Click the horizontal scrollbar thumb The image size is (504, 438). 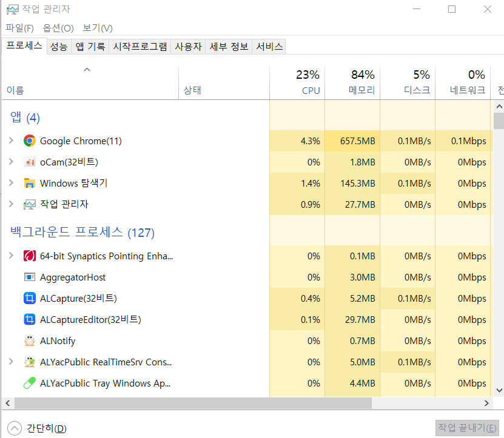pyautogui.click(x=193, y=403)
